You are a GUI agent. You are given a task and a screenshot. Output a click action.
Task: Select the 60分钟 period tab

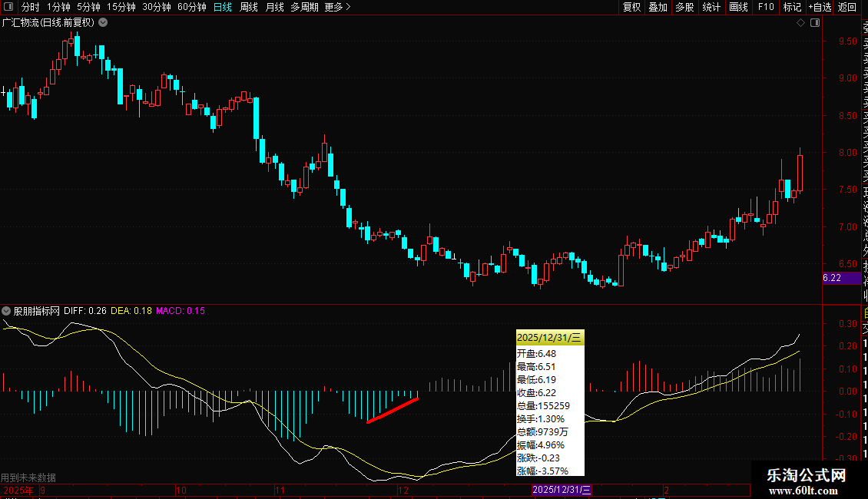191,7
